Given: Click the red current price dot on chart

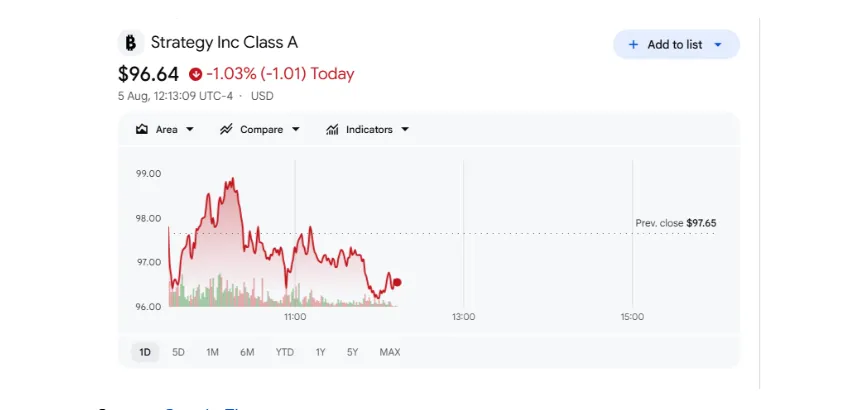Looking at the screenshot, I should [397, 282].
